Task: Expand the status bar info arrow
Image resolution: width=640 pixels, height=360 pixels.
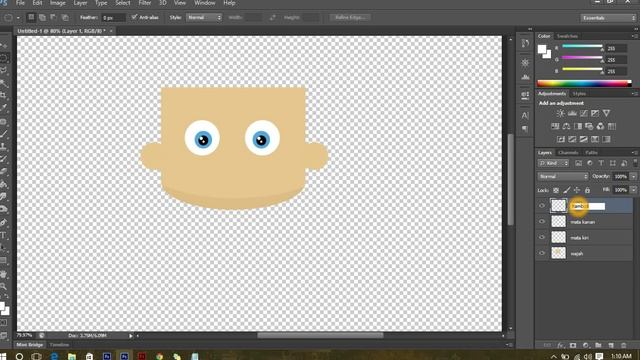Action: click(131, 336)
